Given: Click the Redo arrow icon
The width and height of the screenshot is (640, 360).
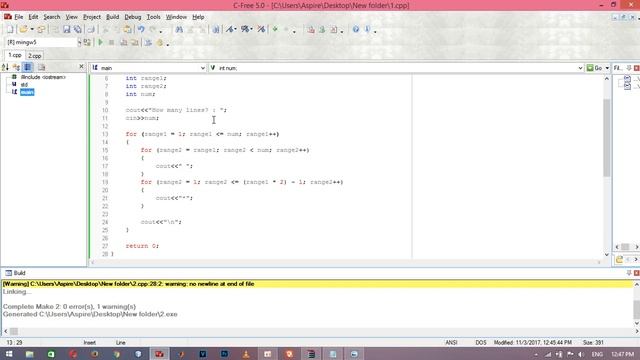Looking at the screenshot, I should [x=152, y=29].
